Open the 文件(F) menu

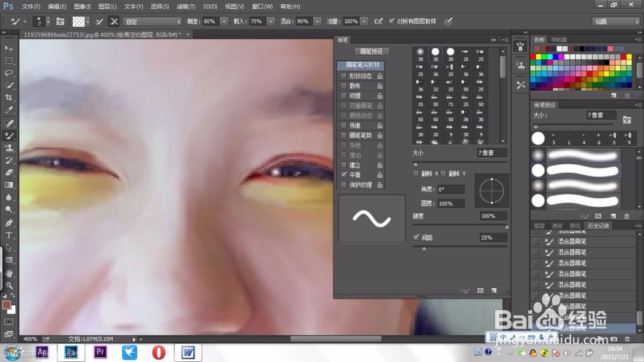pyautogui.click(x=31, y=6)
